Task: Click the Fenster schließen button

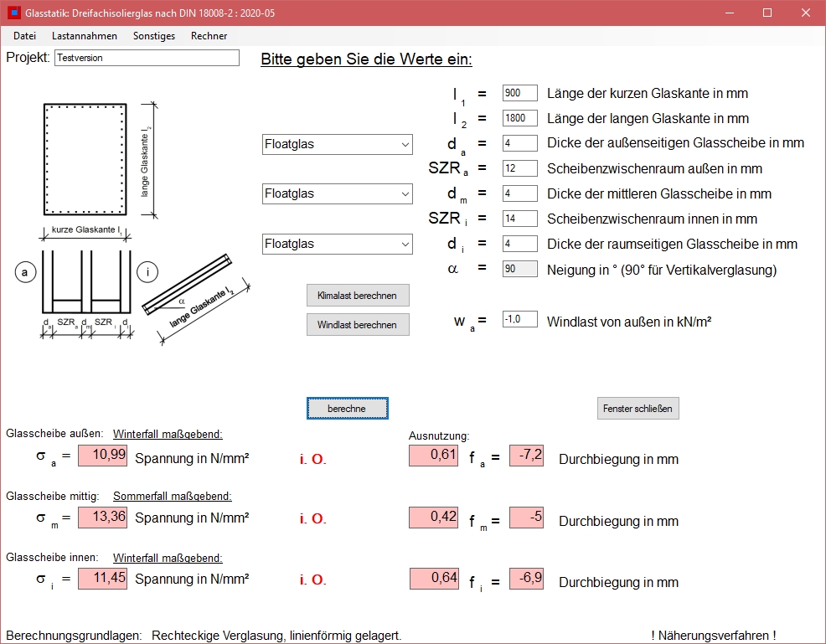Action: 638,408
